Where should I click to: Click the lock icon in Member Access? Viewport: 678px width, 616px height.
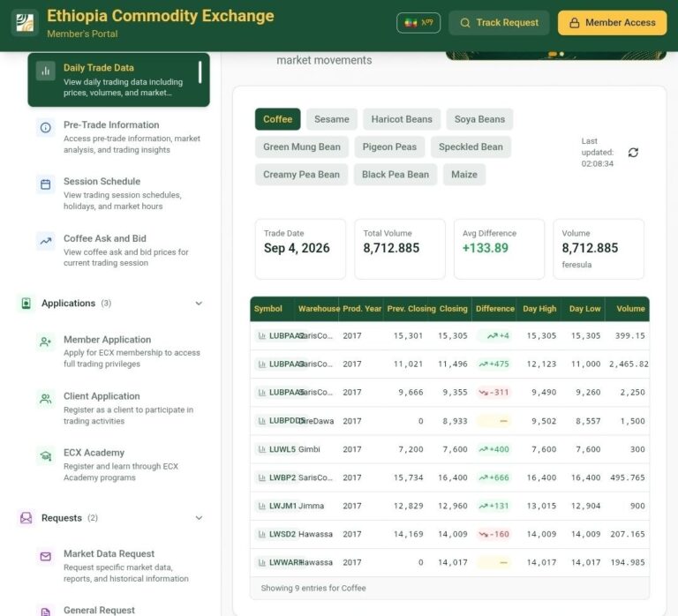574,23
